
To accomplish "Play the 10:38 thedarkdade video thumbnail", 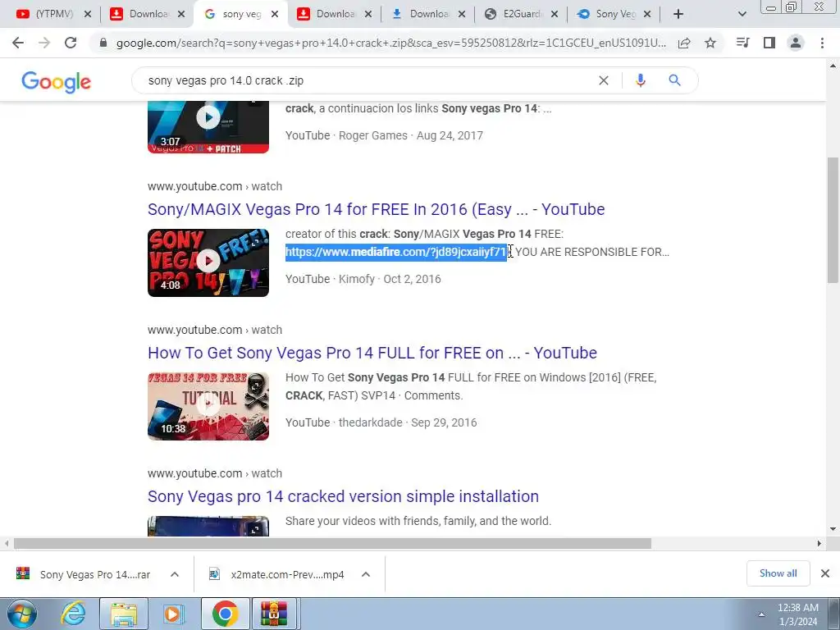I will pyautogui.click(x=208, y=406).
